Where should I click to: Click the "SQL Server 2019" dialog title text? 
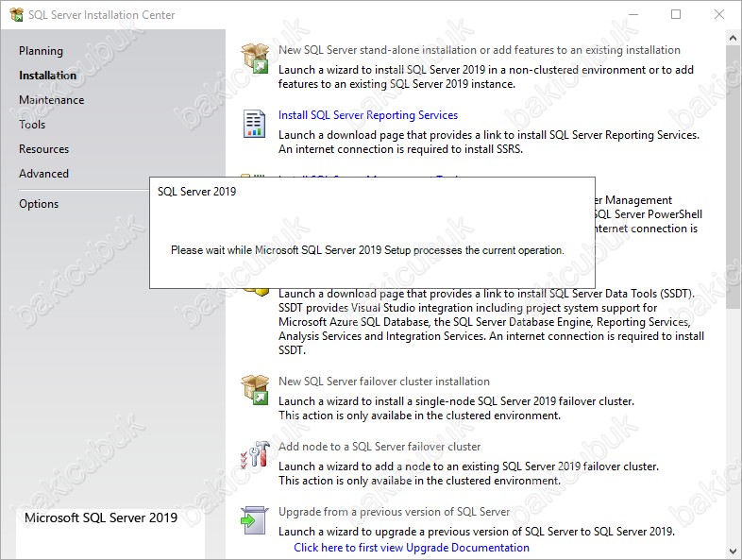(x=197, y=192)
